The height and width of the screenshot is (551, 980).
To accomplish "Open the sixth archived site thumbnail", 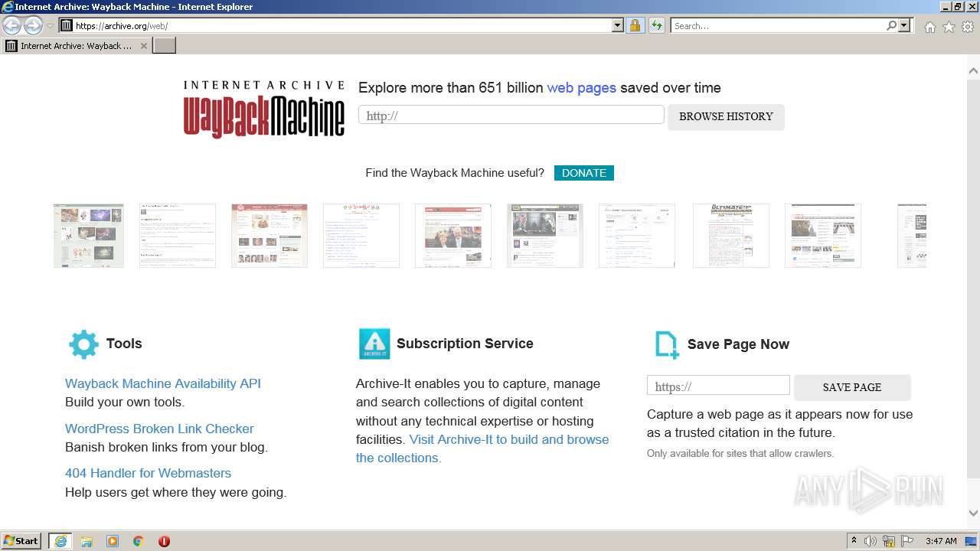I will 545,236.
